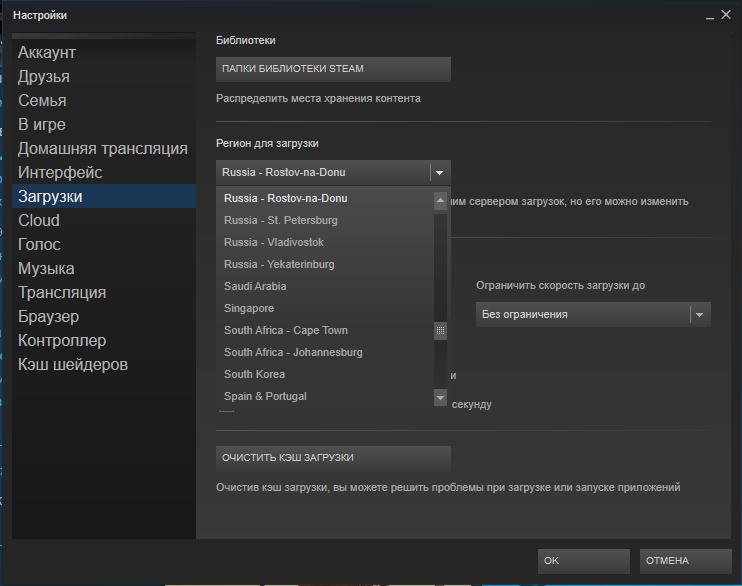Click ПАПКИ БИБЛИОТЕКИ STEAM button
Screen dimensions: 742x586
[333, 69]
